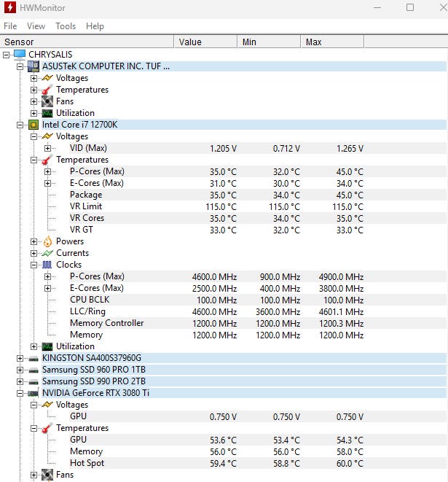Image resolution: width=448 pixels, height=482 pixels.
Task: Select the VR Cores row
Action: tap(258, 218)
